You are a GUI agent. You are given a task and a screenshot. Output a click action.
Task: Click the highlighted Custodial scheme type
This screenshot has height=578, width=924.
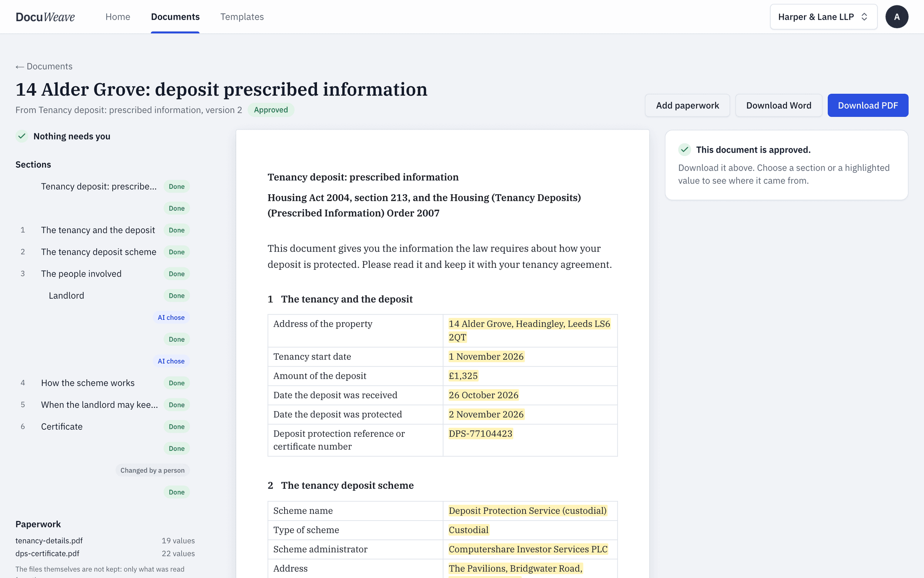pyautogui.click(x=469, y=530)
